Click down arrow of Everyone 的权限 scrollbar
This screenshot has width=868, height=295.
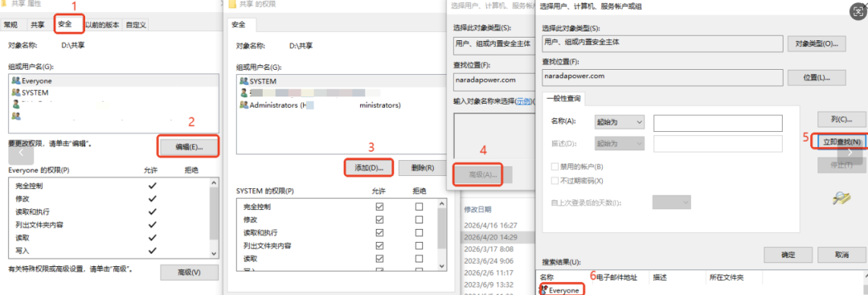pos(215,253)
